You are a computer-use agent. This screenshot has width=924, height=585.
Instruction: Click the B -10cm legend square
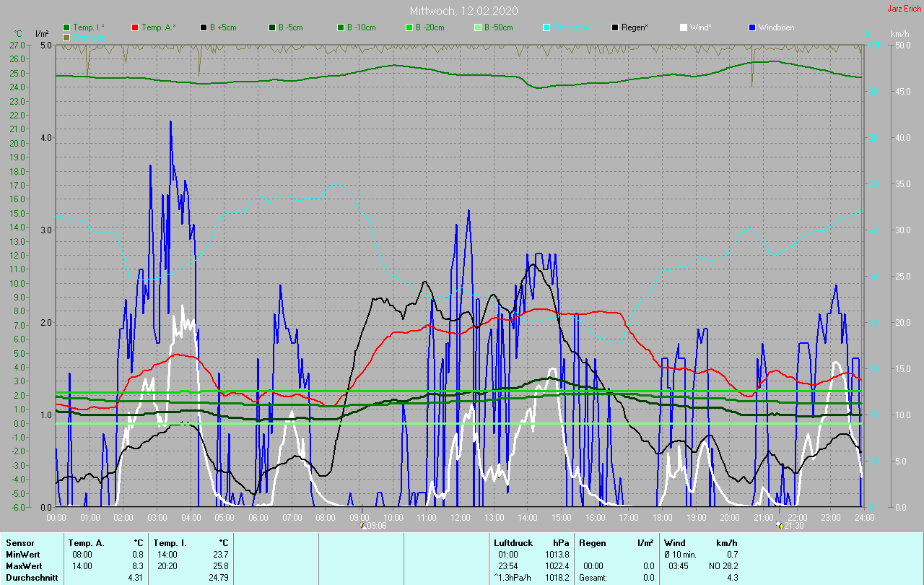click(341, 27)
